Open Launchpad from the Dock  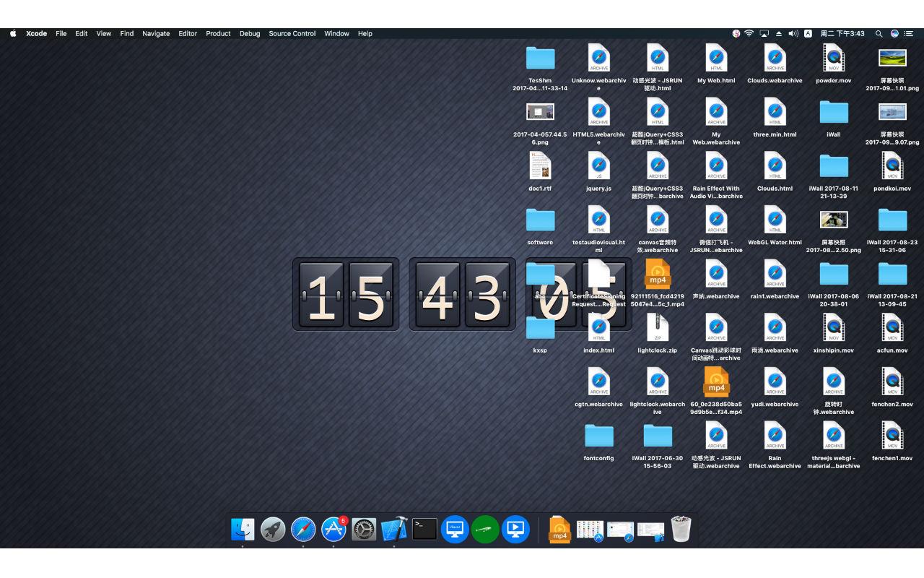pyautogui.click(x=273, y=529)
